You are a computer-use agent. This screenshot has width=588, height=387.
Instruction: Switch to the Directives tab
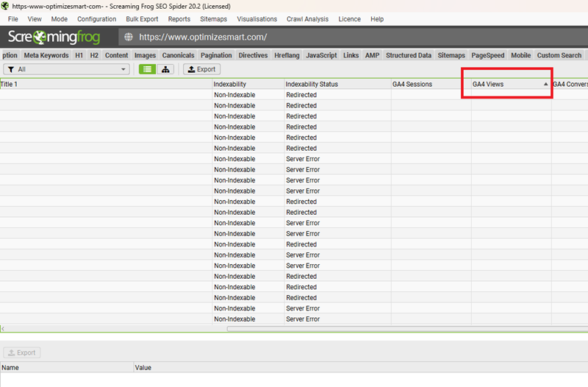pos(253,55)
